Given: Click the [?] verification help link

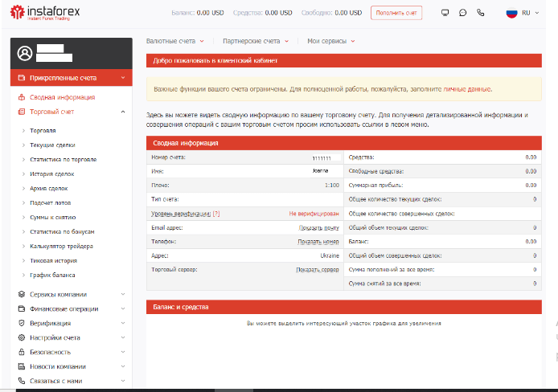Looking at the screenshot, I should coord(216,214).
